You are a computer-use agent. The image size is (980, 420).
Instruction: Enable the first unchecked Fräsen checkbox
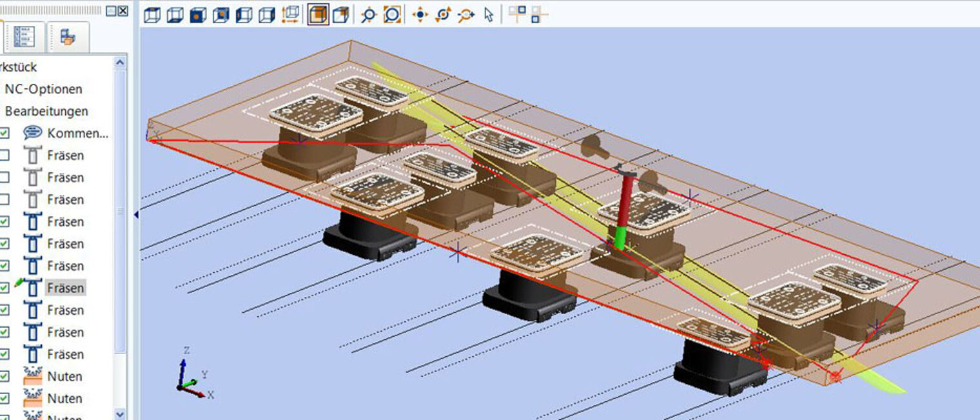coord(5,155)
